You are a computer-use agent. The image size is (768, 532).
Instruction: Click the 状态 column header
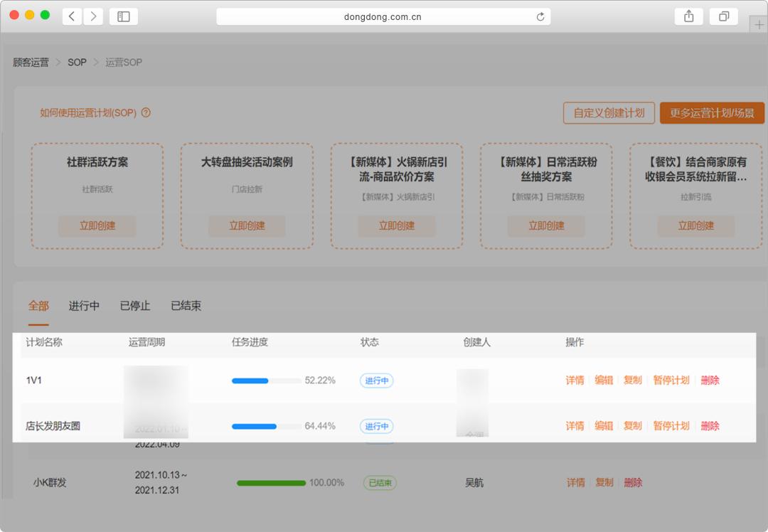[370, 342]
